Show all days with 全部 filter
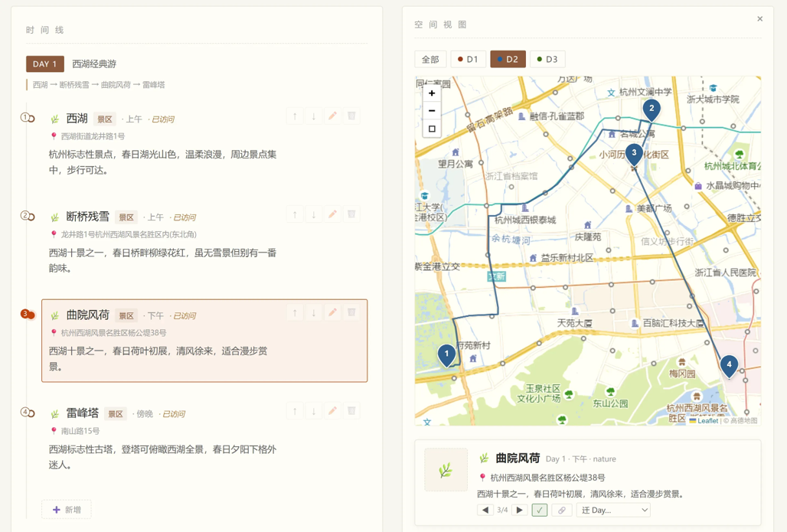 click(x=430, y=59)
